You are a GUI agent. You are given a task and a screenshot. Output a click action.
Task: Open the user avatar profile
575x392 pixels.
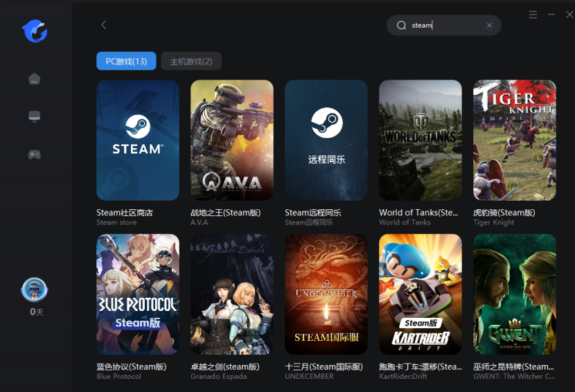click(35, 289)
